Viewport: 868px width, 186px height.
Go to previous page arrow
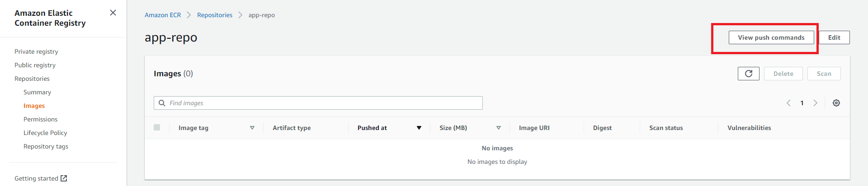(788, 103)
